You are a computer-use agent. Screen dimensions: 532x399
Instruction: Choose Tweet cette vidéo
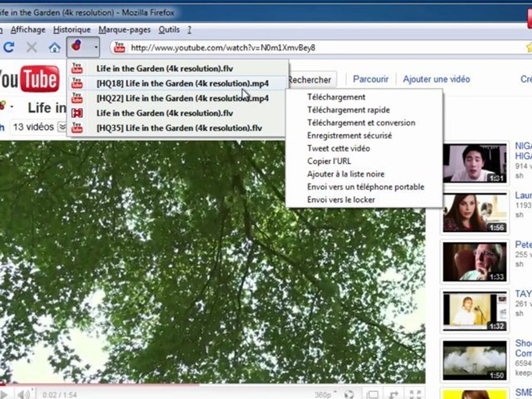338,149
